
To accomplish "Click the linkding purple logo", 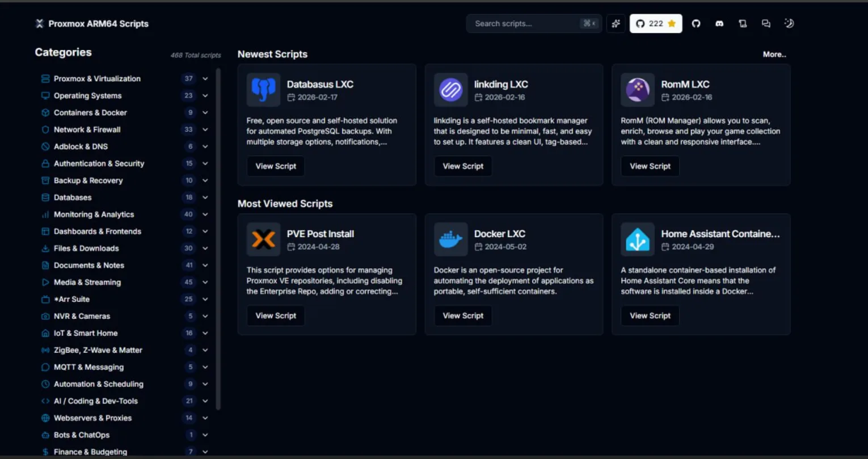I will coord(450,90).
